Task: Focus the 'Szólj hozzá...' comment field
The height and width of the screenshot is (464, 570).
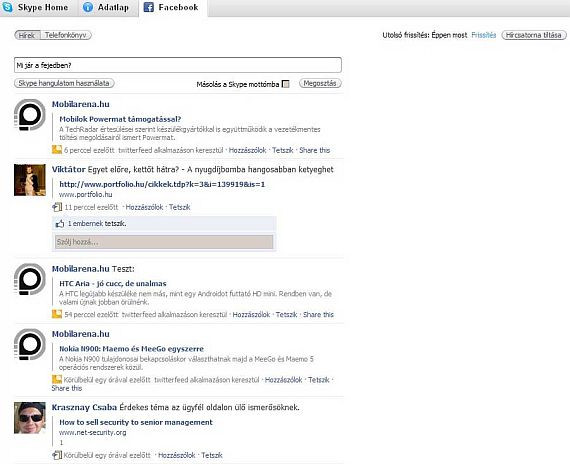Action: (164, 242)
